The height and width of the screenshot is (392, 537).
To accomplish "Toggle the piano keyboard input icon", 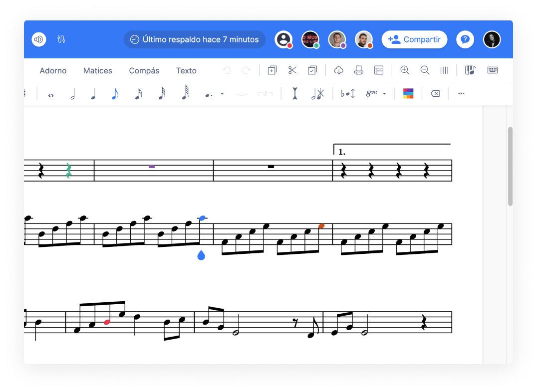I will 471,70.
